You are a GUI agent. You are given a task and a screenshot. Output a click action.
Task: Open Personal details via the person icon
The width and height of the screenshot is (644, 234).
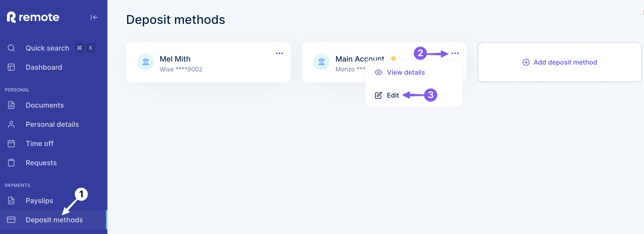tap(11, 124)
